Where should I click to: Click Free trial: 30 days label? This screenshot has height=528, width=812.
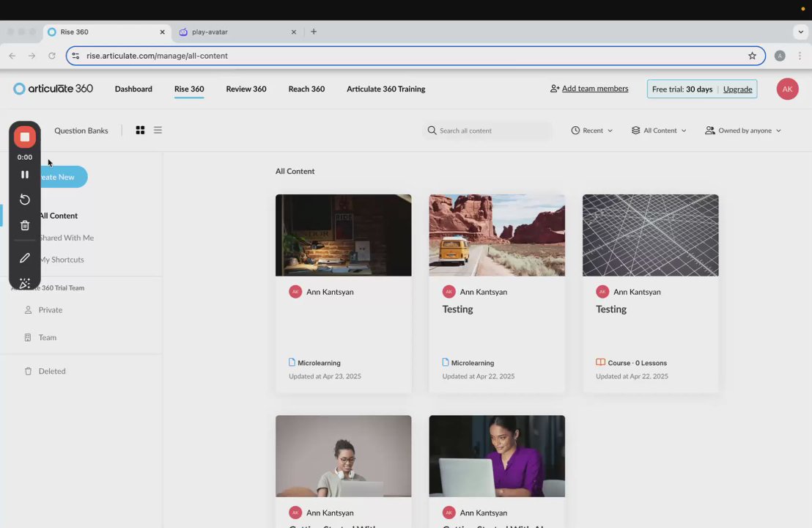tap(682, 89)
